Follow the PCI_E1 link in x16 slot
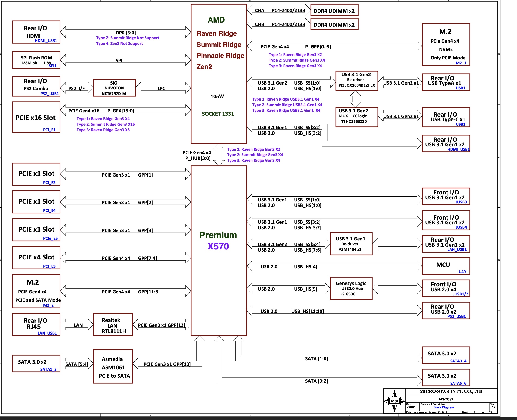Viewport: 517px width, 420px height. [x=49, y=130]
